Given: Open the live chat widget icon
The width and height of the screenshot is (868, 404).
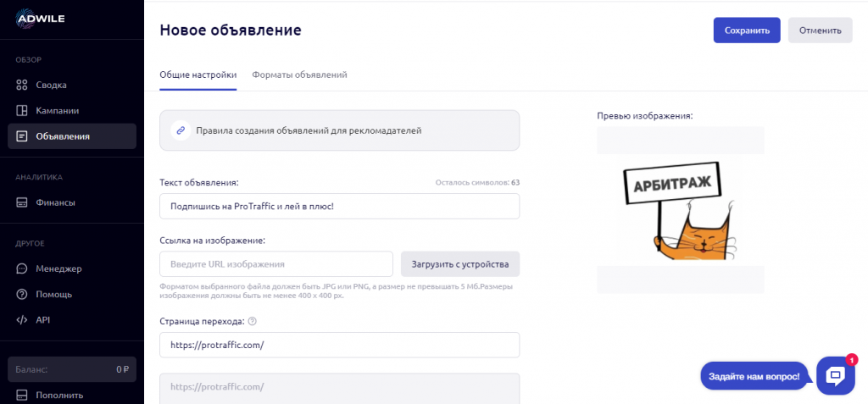Looking at the screenshot, I should (x=835, y=375).
